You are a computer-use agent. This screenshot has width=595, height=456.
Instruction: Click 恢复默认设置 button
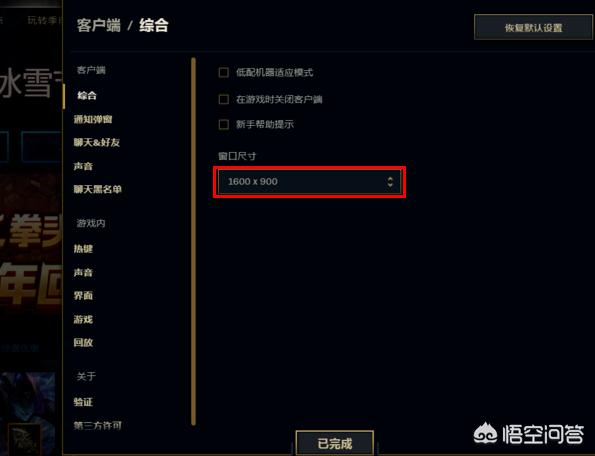click(x=533, y=27)
